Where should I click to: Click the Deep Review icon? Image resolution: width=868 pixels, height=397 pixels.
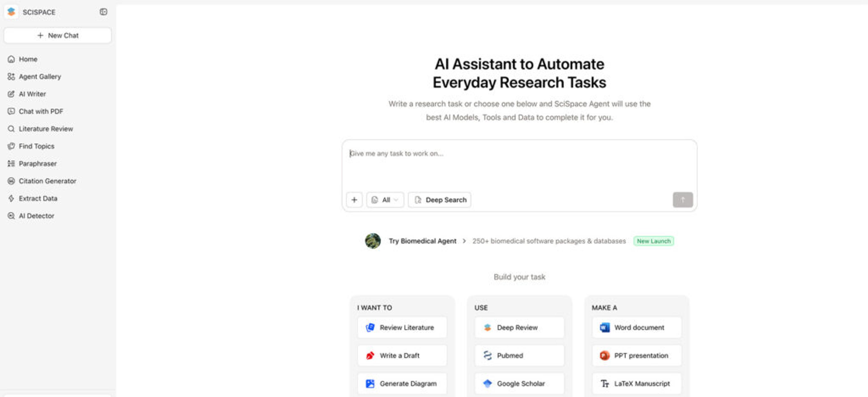(487, 327)
